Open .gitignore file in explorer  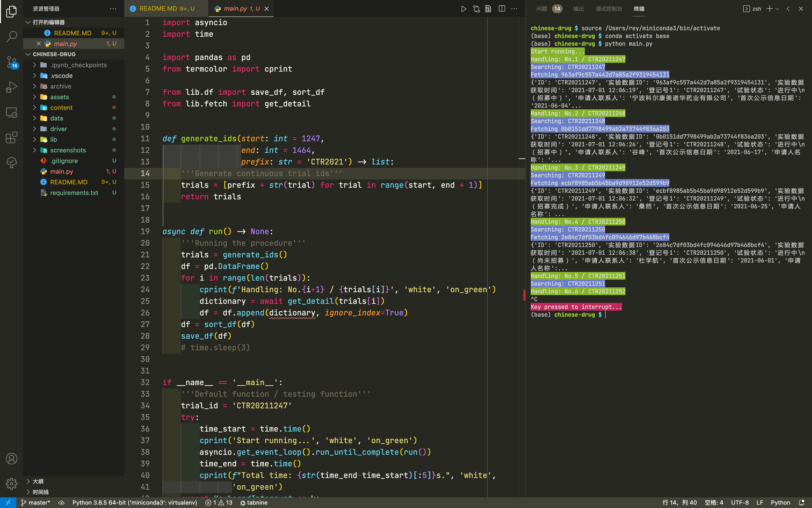point(74,161)
